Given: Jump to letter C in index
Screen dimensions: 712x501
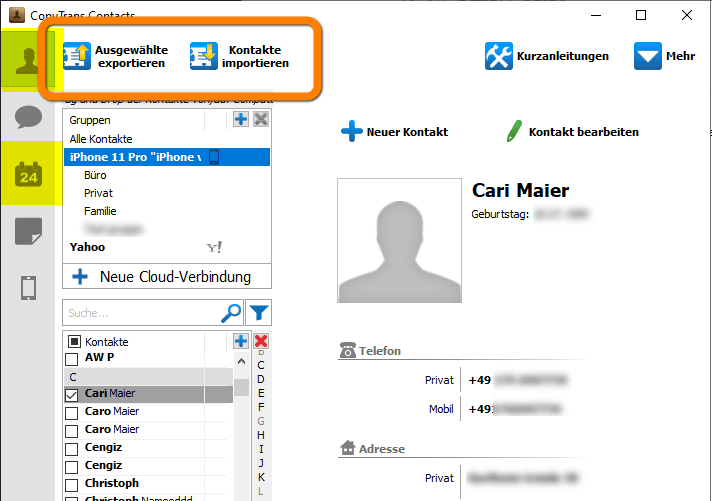Looking at the screenshot, I should [x=261, y=365].
